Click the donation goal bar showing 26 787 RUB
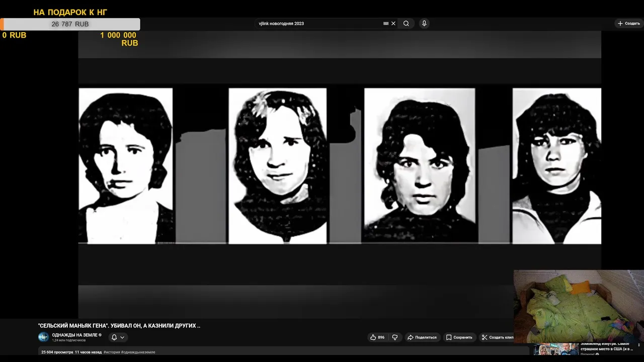The image size is (644, 362). click(x=70, y=24)
